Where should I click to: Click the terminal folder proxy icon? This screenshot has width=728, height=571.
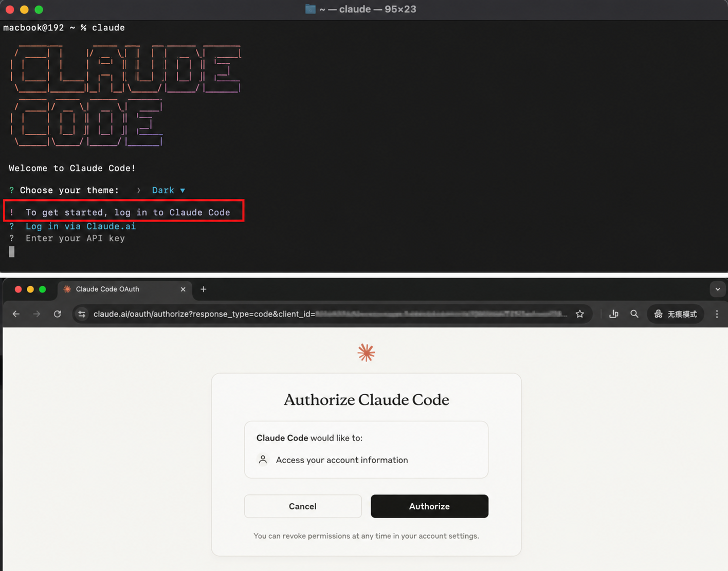(310, 9)
